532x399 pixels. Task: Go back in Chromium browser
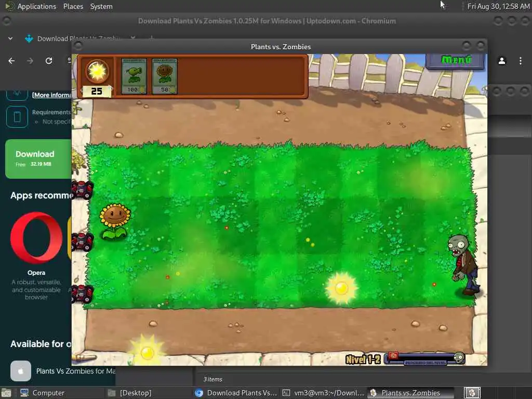tap(11, 61)
